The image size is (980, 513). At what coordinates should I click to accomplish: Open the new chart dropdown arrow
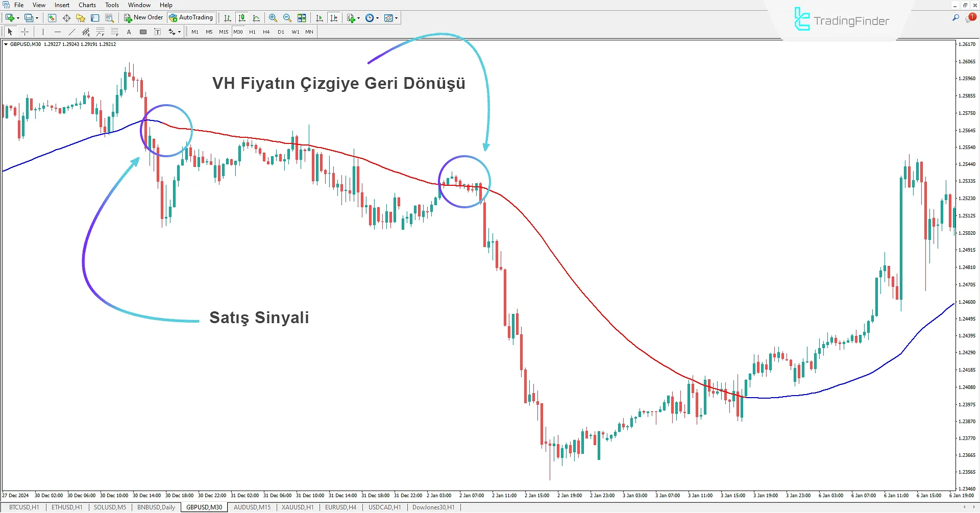pyautogui.click(x=18, y=18)
